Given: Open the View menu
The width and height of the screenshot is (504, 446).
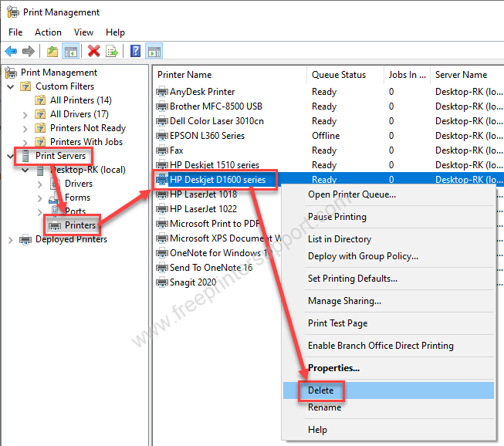Looking at the screenshot, I should (83, 32).
